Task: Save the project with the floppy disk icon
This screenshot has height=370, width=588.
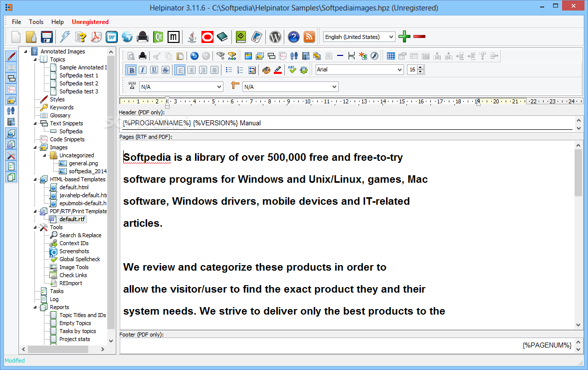Action: point(47,37)
